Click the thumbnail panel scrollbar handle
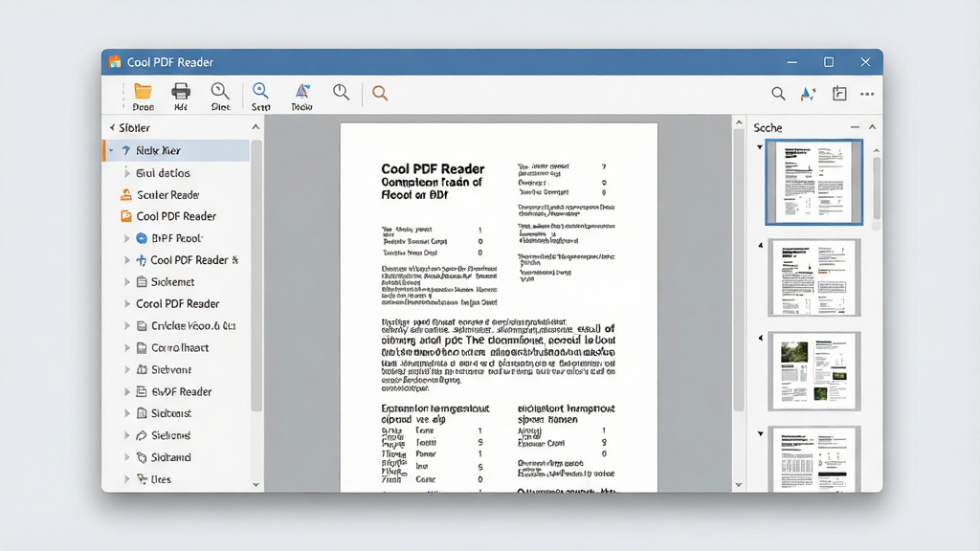 (877, 187)
